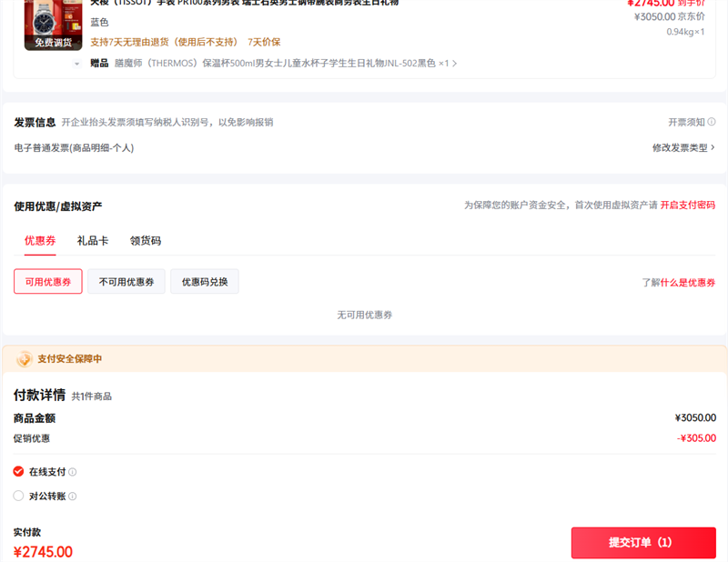
Task: Click the payment security shield icon
Action: click(25, 359)
